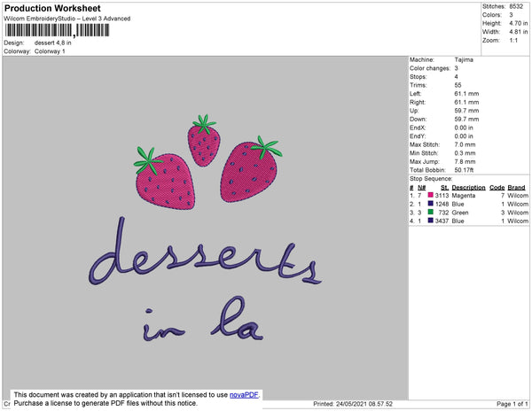Click the barcode at the top left

57,30
